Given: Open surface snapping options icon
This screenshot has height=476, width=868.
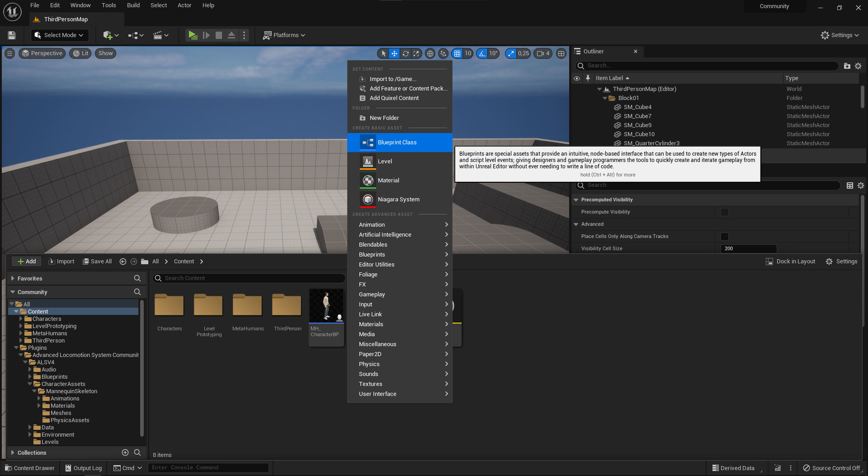Looking at the screenshot, I should (443, 53).
